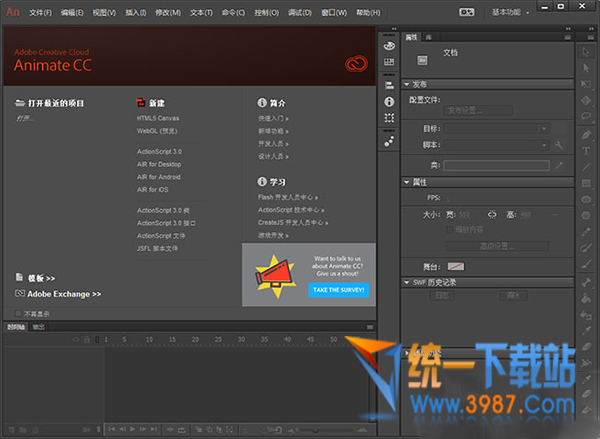Toggle the lock icon in timeline header

click(87, 339)
